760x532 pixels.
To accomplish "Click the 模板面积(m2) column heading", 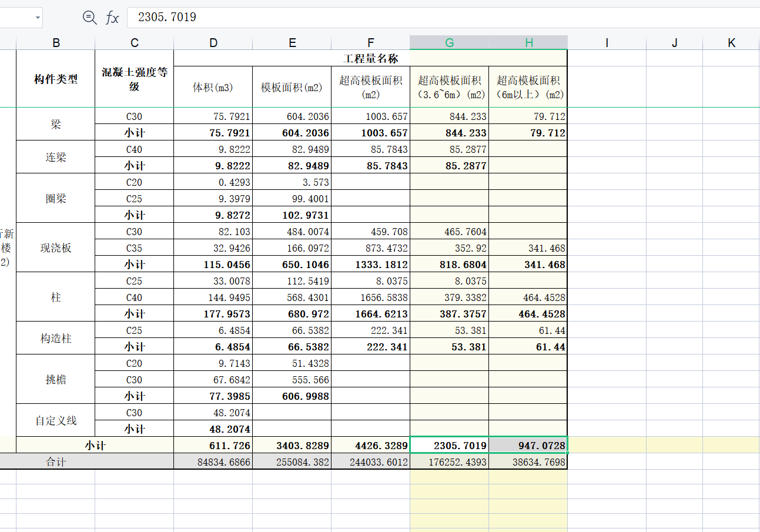I will tap(292, 87).
